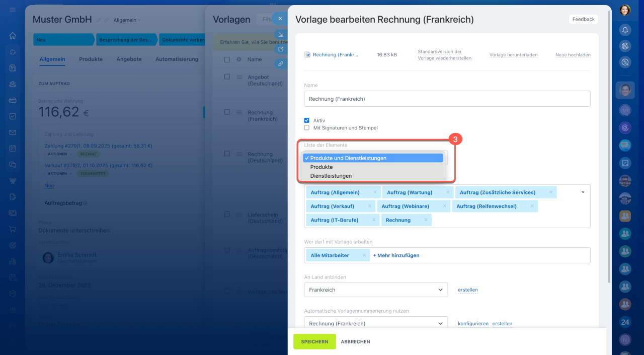Switch to the Automatisierung tab
The height and width of the screenshot is (355, 644).
point(177,59)
